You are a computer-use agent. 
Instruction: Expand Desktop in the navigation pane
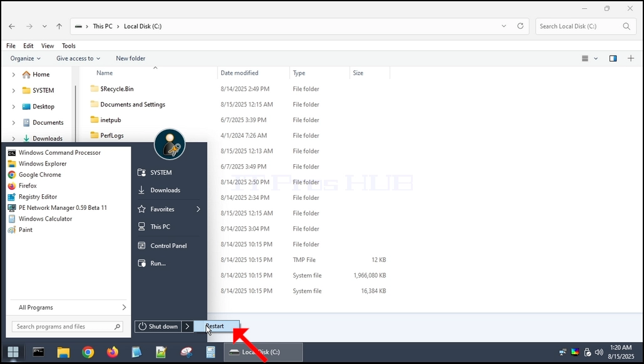point(14,107)
